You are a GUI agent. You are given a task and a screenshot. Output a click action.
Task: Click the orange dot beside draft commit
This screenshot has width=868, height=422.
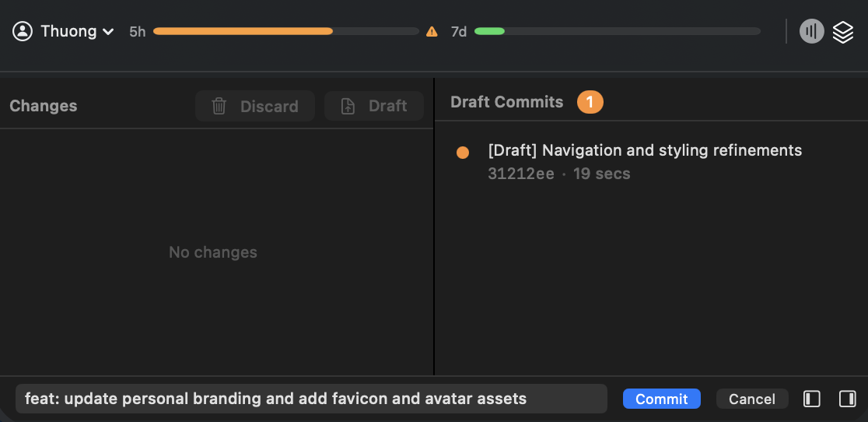click(x=463, y=153)
